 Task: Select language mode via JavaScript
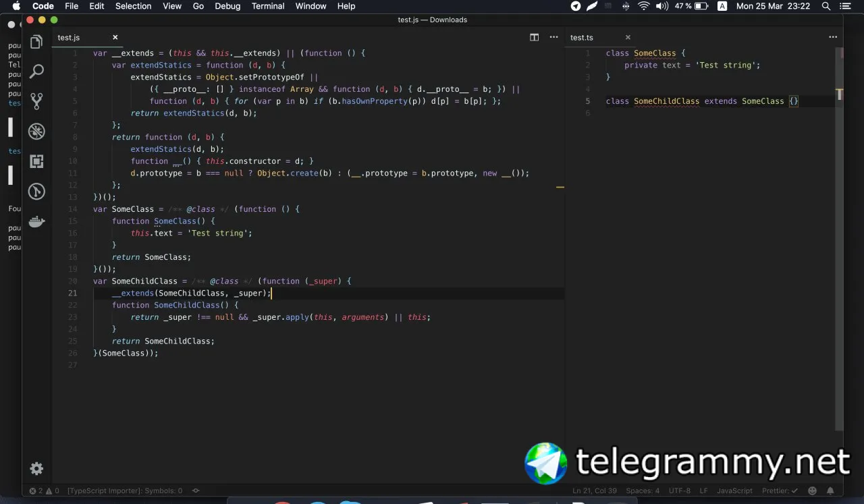(x=734, y=491)
